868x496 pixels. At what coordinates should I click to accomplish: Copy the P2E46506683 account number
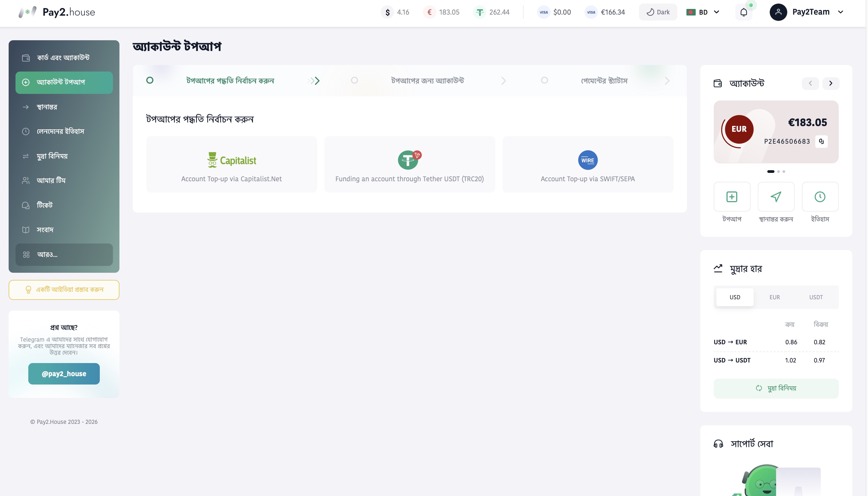coord(821,141)
